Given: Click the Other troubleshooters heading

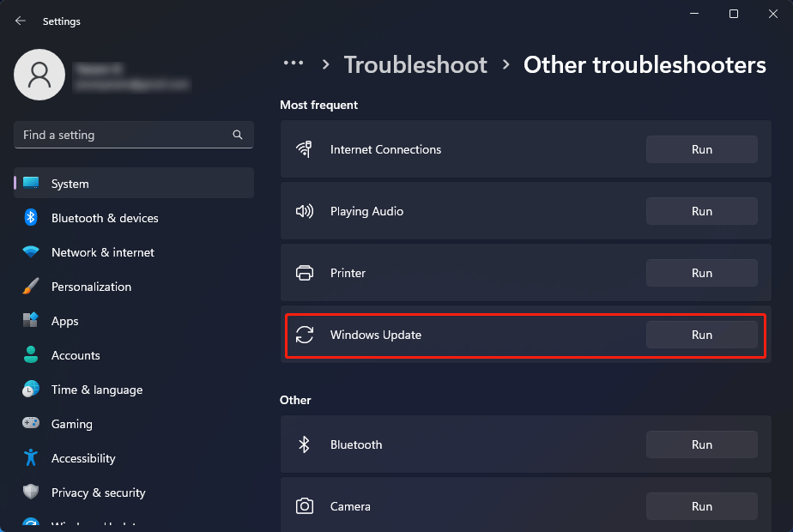Looking at the screenshot, I should point(645,64).
